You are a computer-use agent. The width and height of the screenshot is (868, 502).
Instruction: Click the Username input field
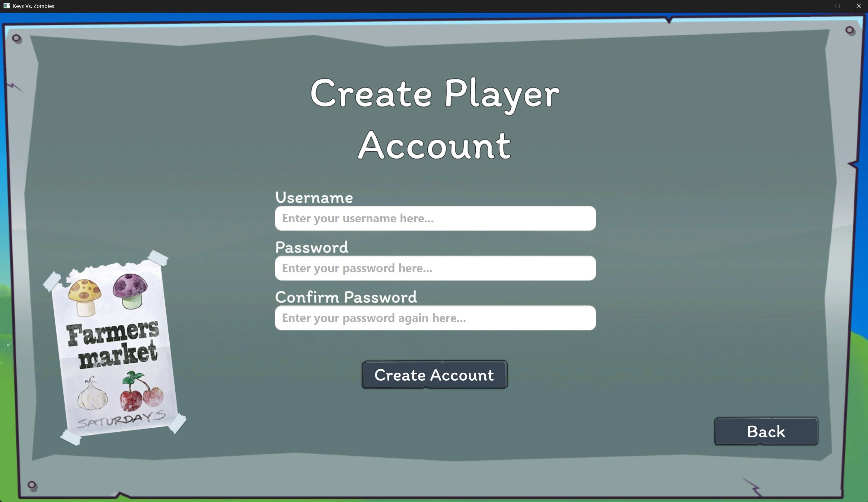coord(435,218)
